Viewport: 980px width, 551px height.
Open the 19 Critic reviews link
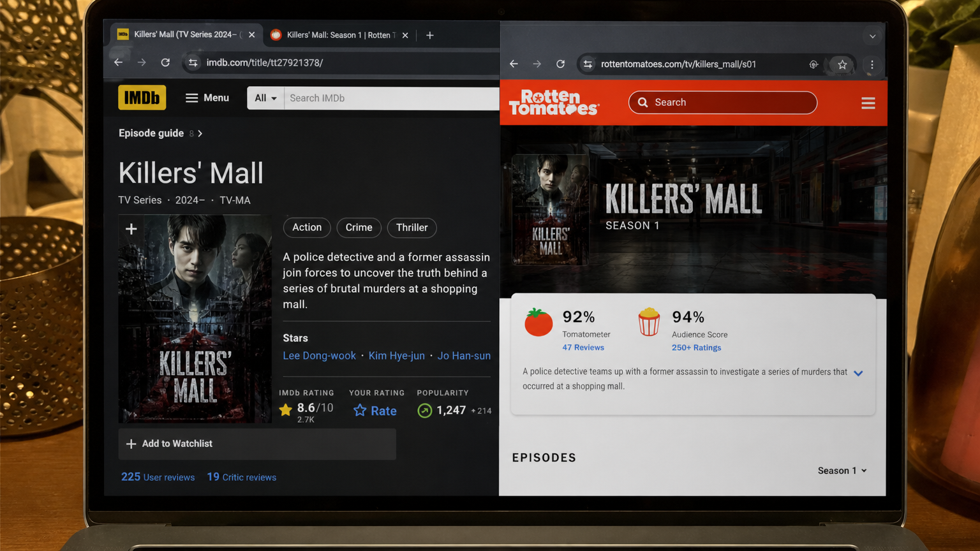[x=242, y=477]
